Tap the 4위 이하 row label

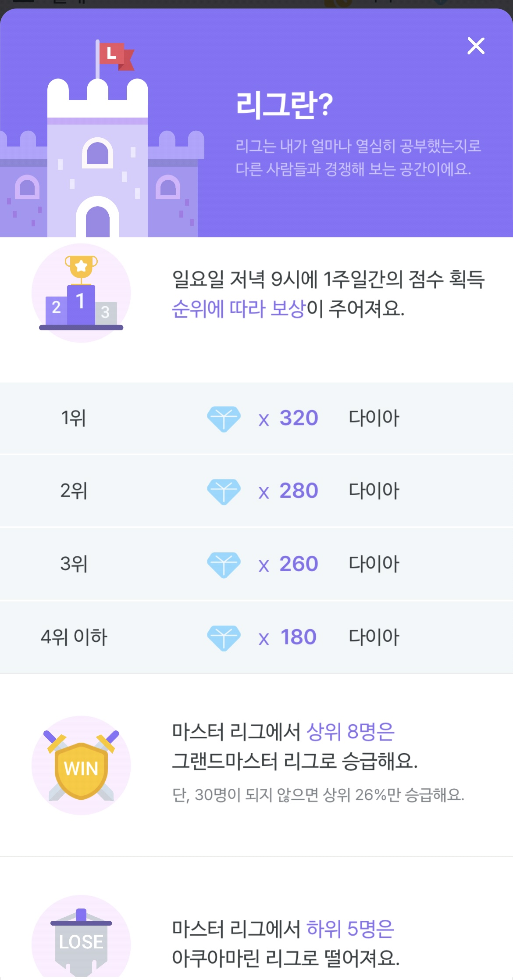point(74,637)
